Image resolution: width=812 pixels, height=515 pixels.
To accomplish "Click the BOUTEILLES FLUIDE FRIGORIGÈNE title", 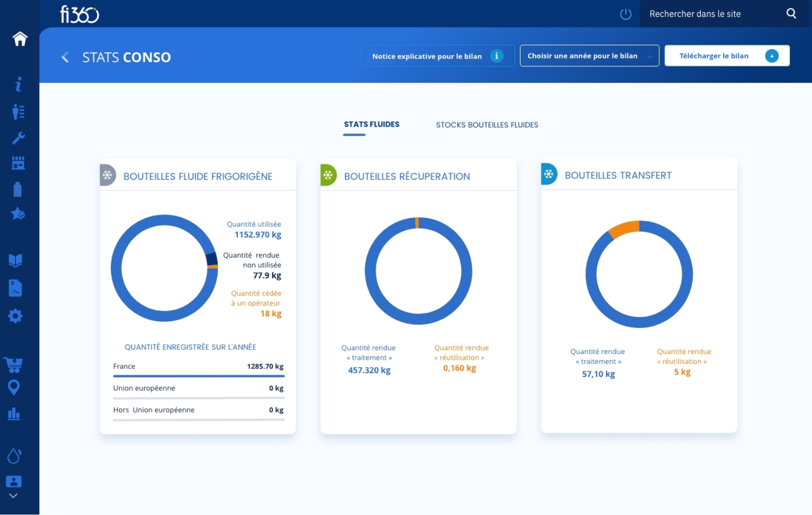I will 198,176.
